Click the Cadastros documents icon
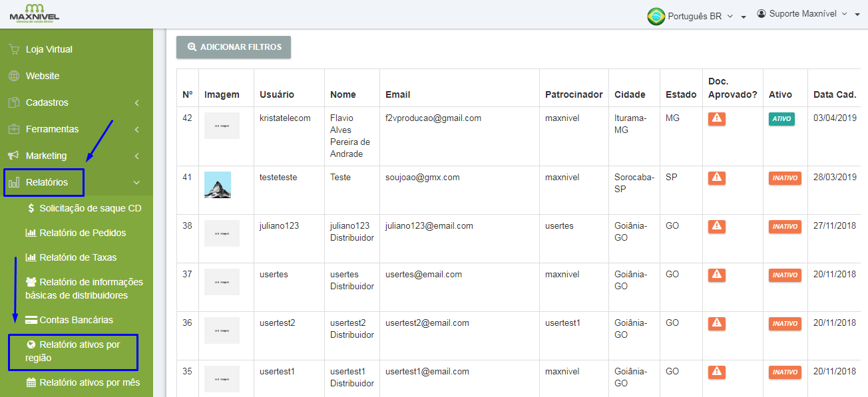Image resolution: width=868 pixels, height=397 pixels. tap(13, 102)
